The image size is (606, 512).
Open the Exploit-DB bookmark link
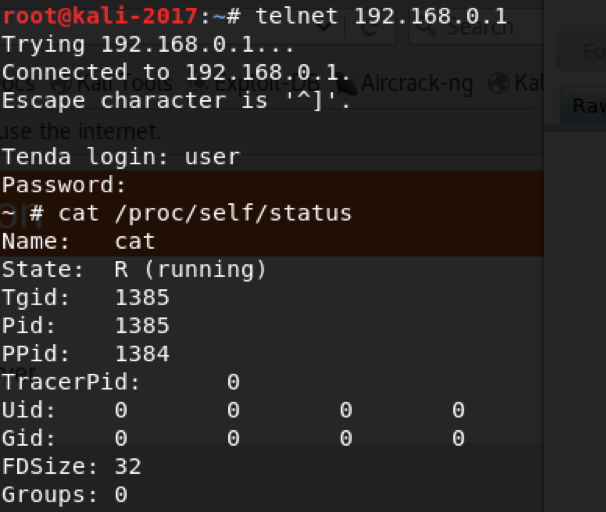[x=267, y=84]
